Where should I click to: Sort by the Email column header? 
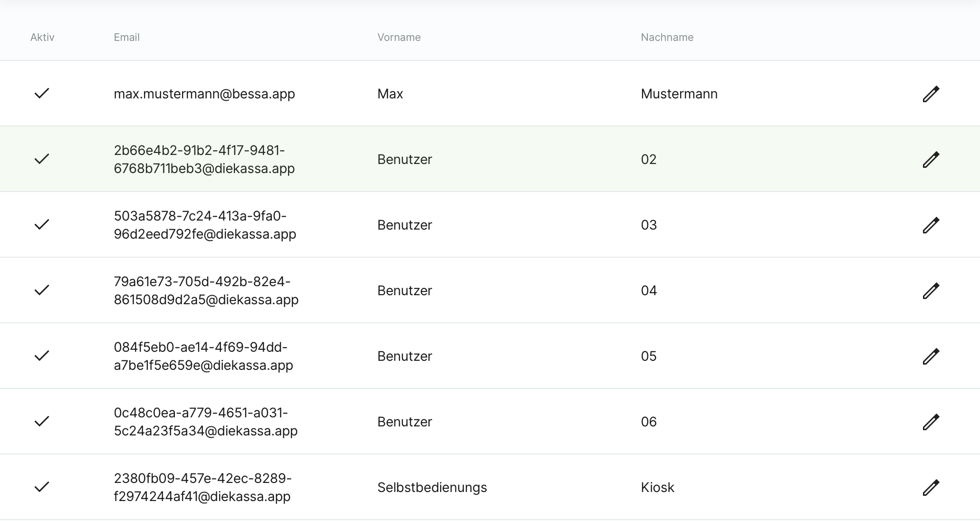(126, 37)
